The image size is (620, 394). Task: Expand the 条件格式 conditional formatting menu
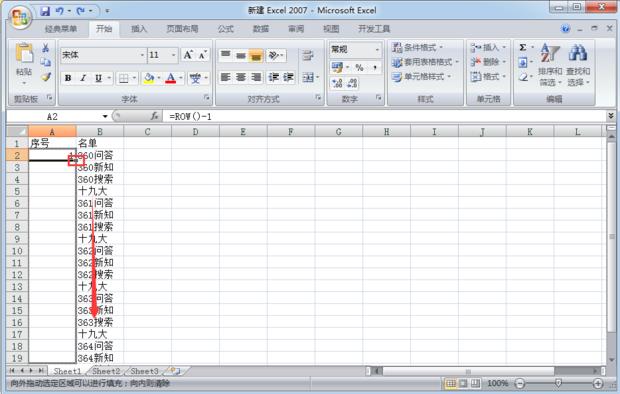[x=418, y=47]
